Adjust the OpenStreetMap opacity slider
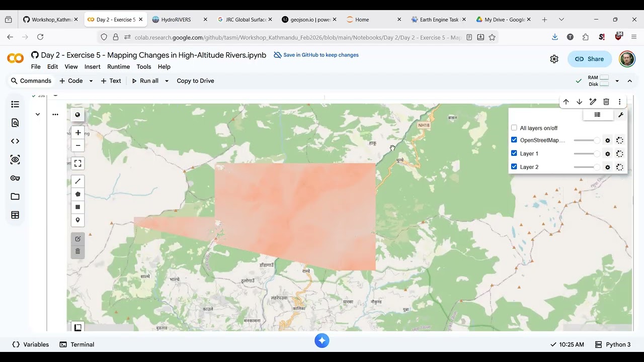 pyautogui.click(x=587, y=141)
